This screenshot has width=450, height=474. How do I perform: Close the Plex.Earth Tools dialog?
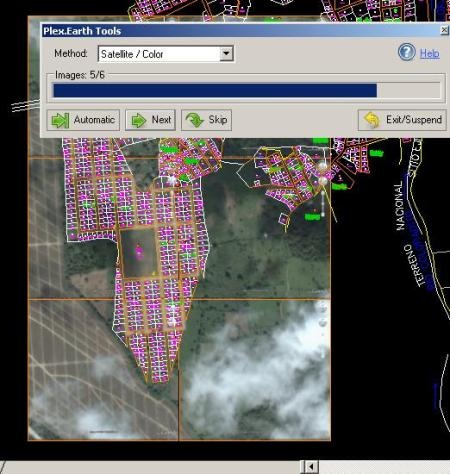(x=444, y=30)
